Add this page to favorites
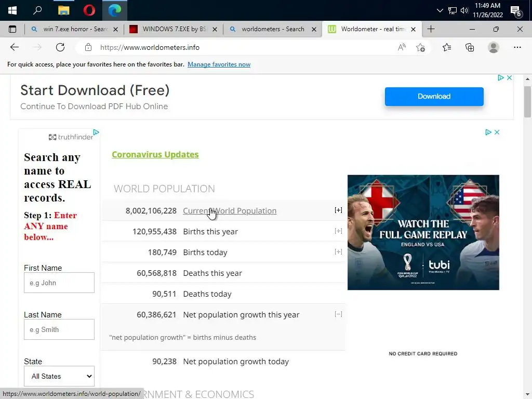Viewport: 532px width, 399px height. pos(420,47)
